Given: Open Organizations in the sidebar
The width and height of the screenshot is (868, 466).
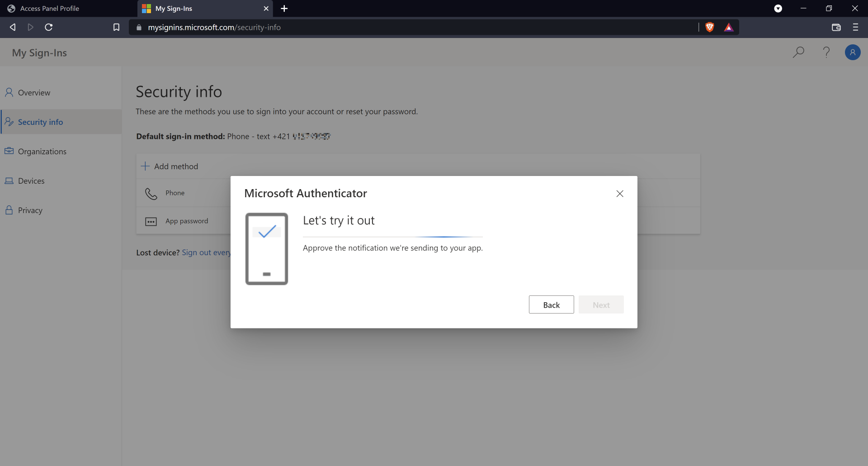Looking at the screenshot, I should click(42, 152).
